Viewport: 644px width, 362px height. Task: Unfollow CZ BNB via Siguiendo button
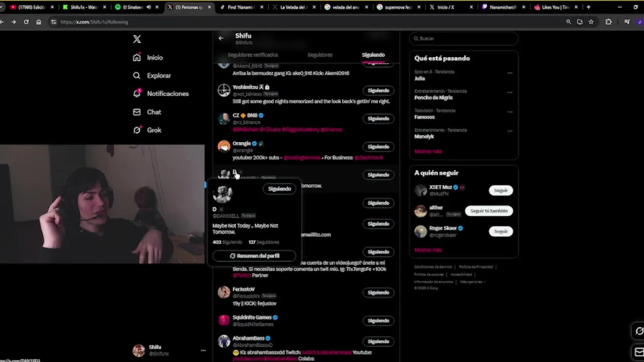click(378, 119)
